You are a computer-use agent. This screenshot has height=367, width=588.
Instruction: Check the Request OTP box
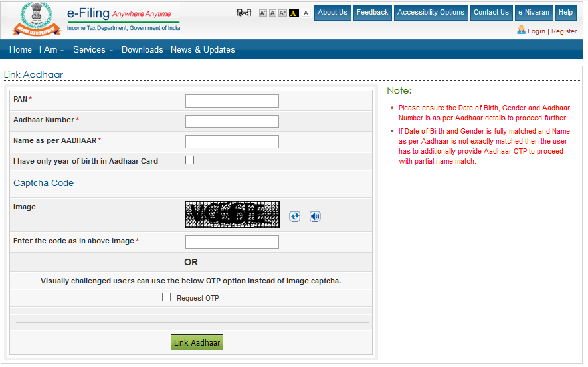(x=167, y=297)
